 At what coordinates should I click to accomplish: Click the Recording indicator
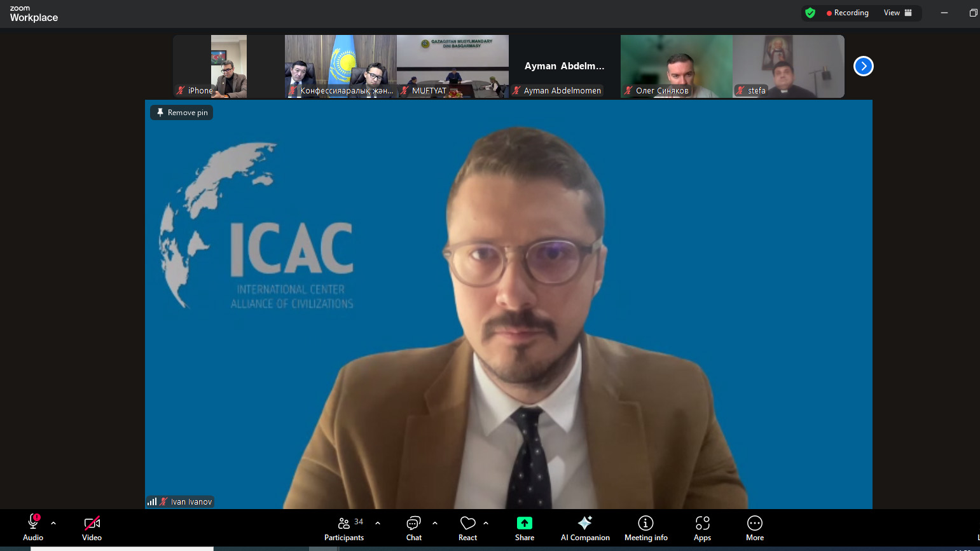tap(847, 13)
